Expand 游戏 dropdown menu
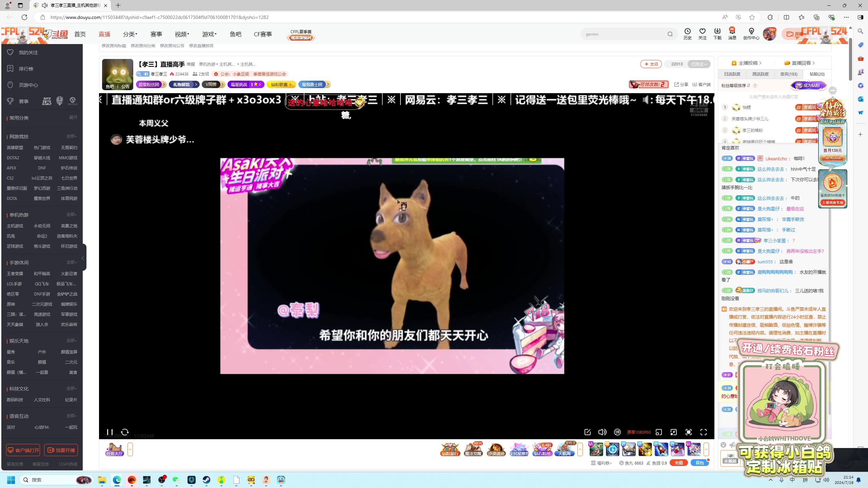Screen dimensions: 868x488 [x=210, y=34]
